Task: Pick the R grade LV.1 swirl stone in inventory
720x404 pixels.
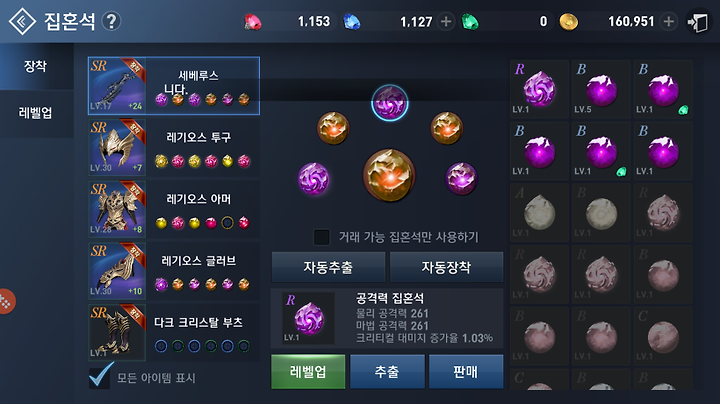Action: 539,88
